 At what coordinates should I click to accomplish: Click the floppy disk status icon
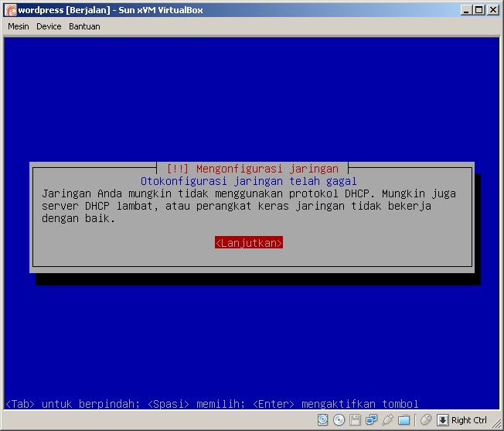tap(355, 419)
